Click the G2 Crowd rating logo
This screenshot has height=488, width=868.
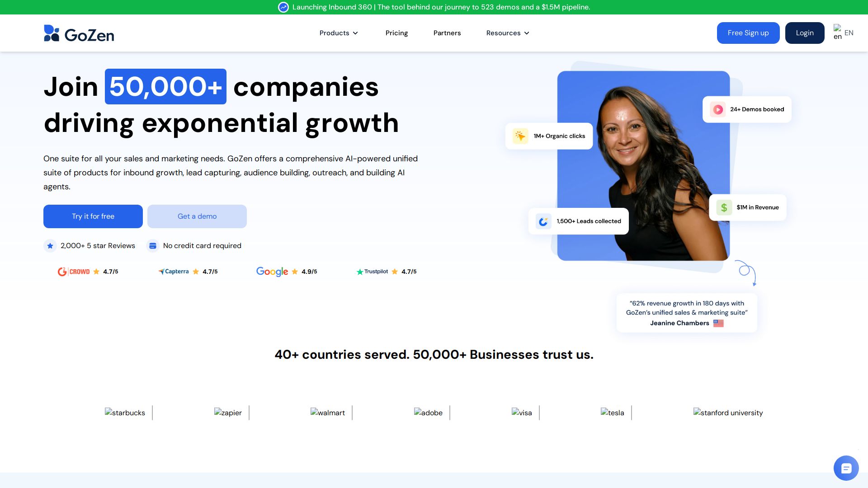click(x=74, y=272)
